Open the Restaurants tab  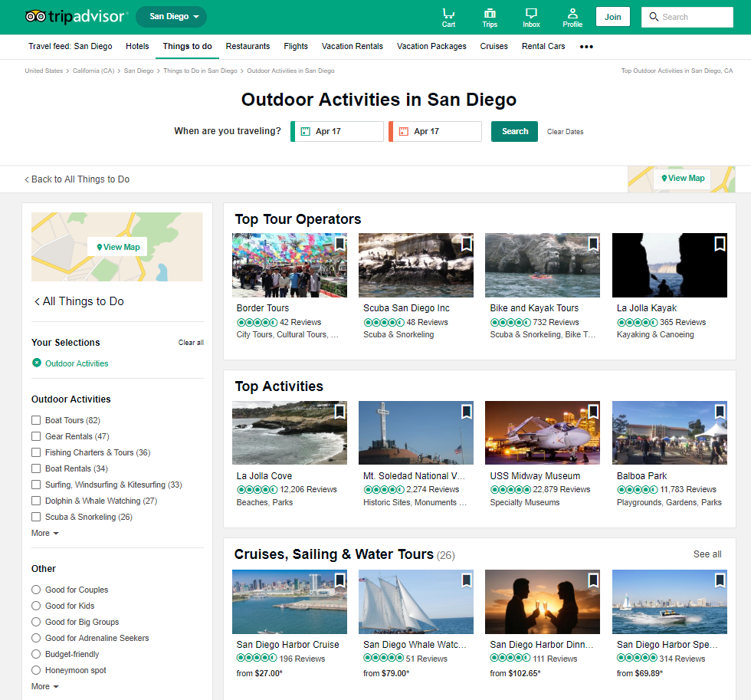click(x=248, y=46)
